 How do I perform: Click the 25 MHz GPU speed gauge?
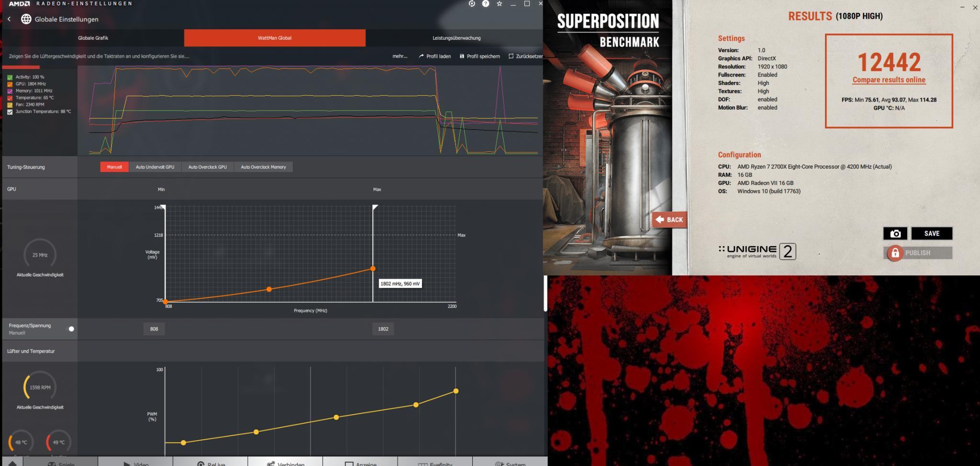tap(40, 255)
